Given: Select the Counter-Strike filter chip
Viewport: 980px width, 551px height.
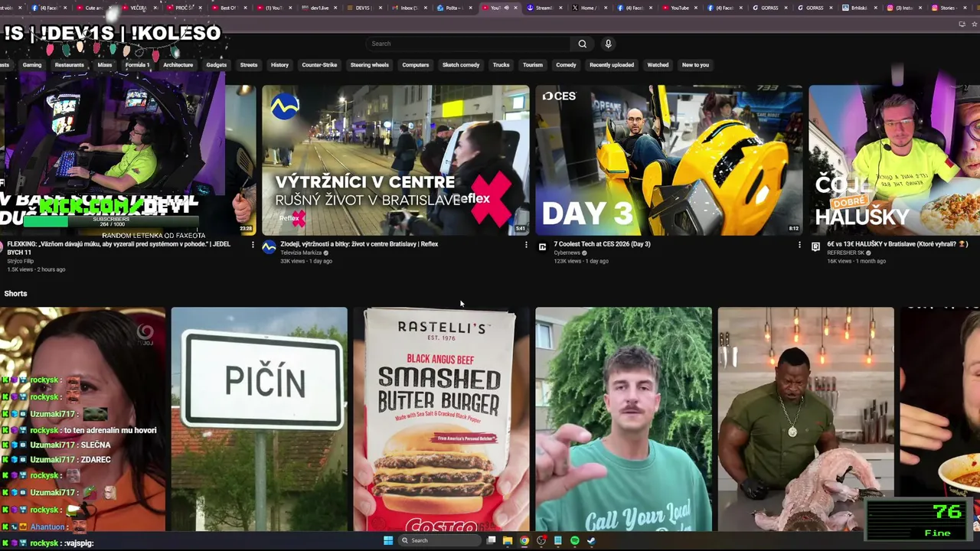Looking at the screenshot, I should pos(319,65).
